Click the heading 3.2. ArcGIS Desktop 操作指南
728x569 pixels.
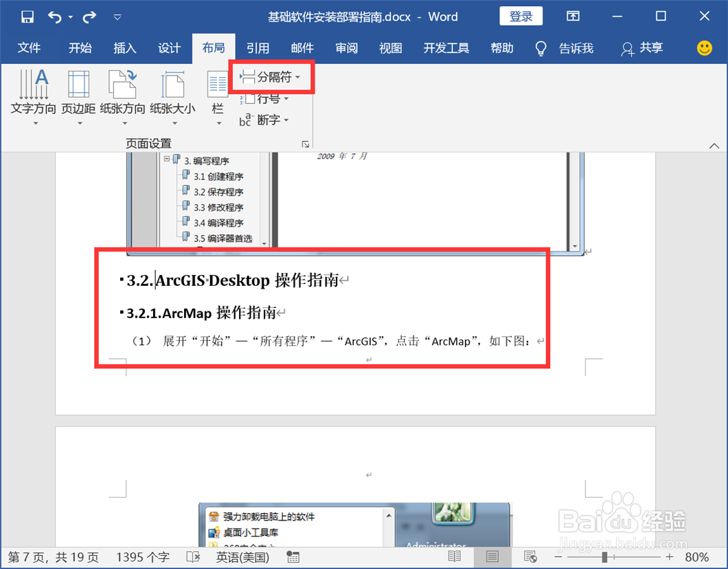234,280
